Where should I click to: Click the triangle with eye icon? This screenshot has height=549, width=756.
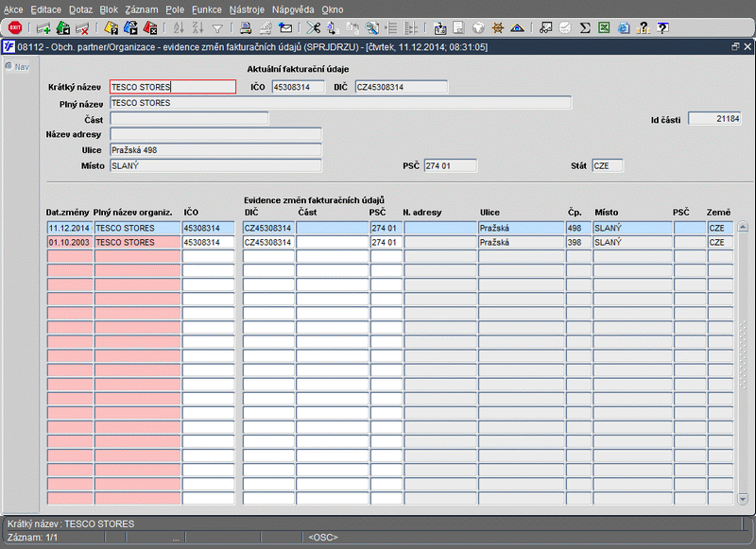pos(517,28)
